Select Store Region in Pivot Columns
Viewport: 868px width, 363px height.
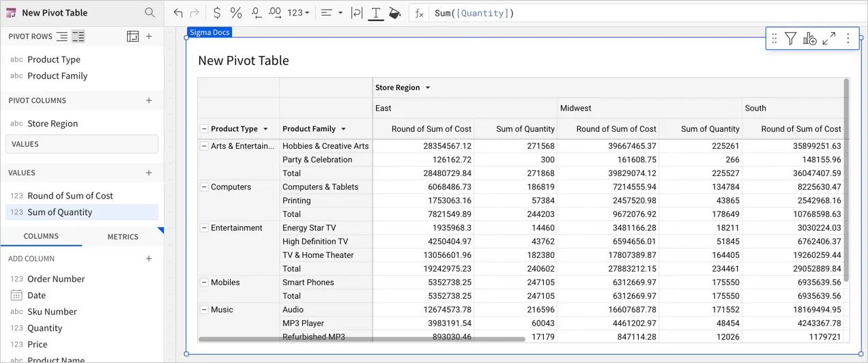(x=82, y=124)
